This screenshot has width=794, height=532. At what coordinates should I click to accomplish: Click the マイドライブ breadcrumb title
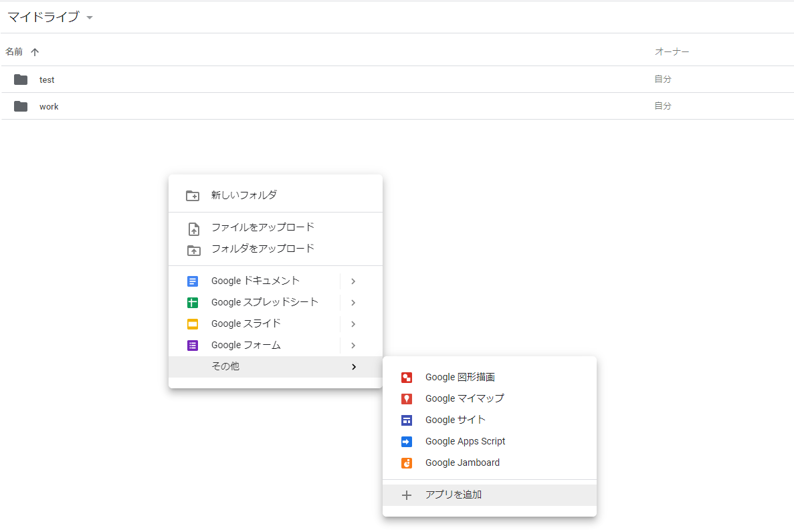click(43, 17)
